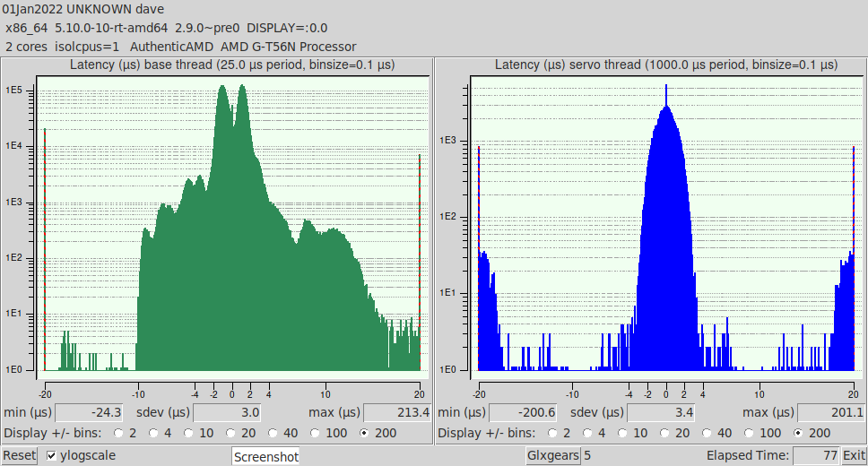Select 2 bins for base thread display
This screenshot has width=868, height=466.
click(117, 433)
